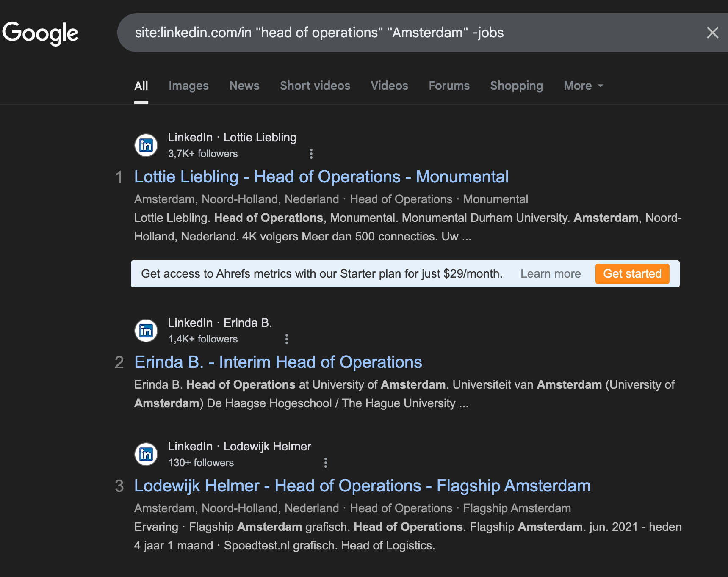Select the Short videos tab
The height and width of the screenshot is (577, 728).
(315, 86)
